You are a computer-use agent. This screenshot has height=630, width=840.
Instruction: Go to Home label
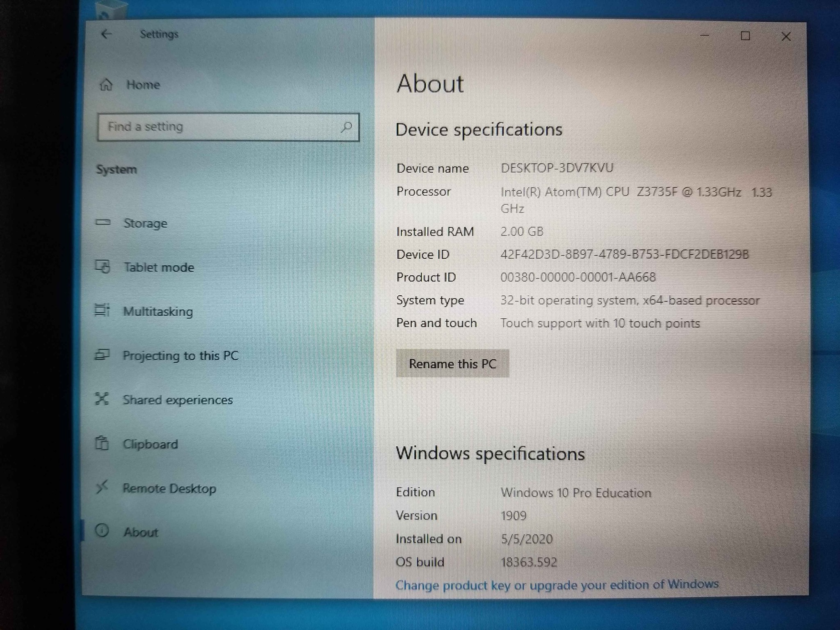click(x=143, y=85)
